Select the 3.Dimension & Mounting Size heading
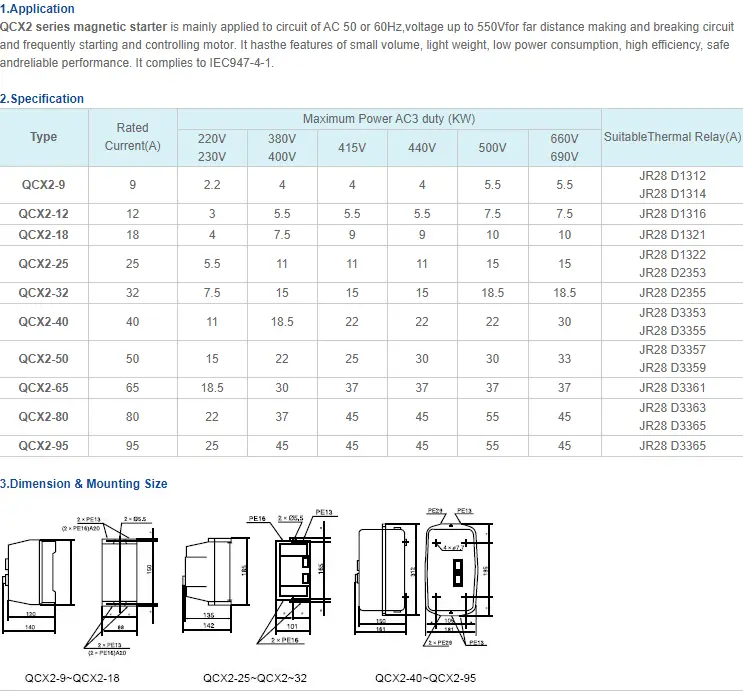The image size is (743, 691). (x=84, y=484)
